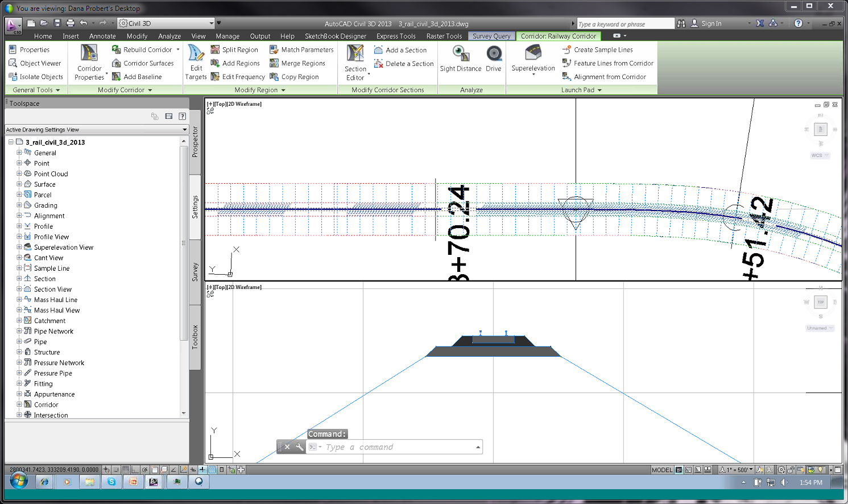Screen dimensions: 848x504
Task: Switch to the Annotate ribbon tab
Action: tap(102, 36)
